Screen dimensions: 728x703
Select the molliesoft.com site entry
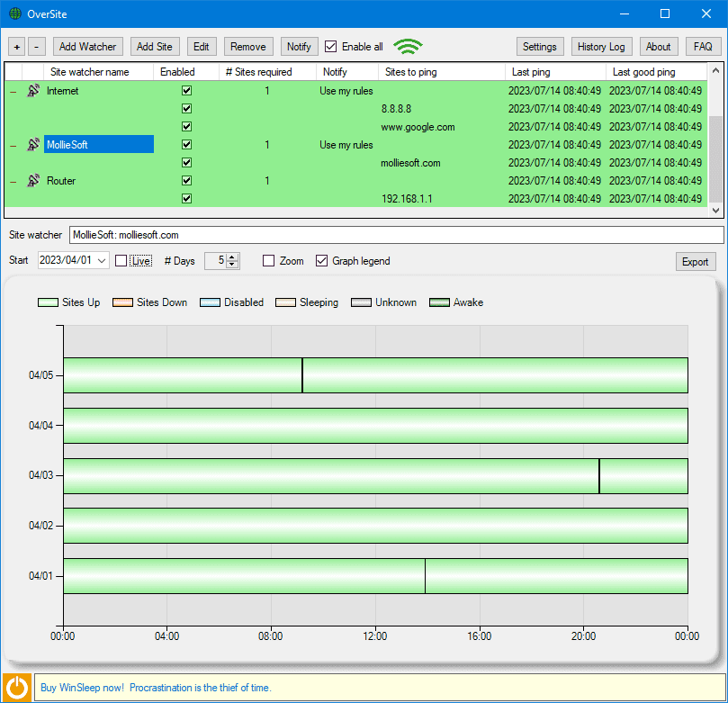(x=410, y=163)
